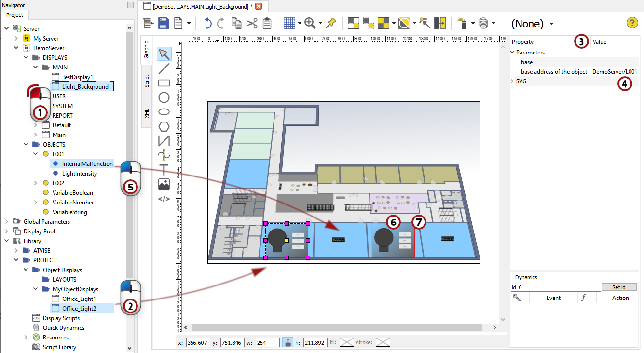The height and width of the screenshot is (353, 644).
Task: Toggle the Navigator panel float box
Action: tap(130, 5)
